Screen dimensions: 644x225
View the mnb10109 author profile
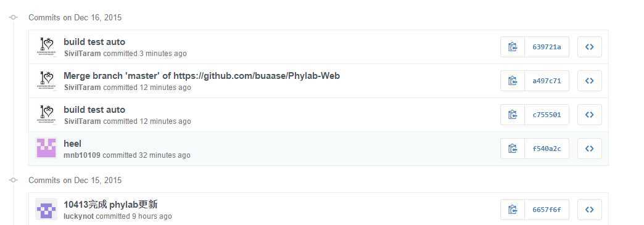pyautogui.click(x=82, y=155)
